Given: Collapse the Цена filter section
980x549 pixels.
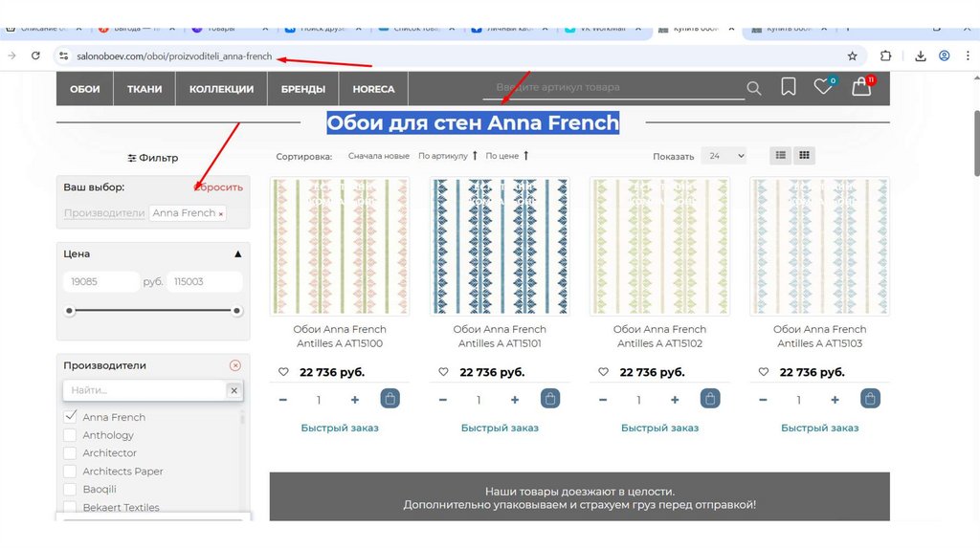Looking at the screenshot, I should tap(237, 254).
